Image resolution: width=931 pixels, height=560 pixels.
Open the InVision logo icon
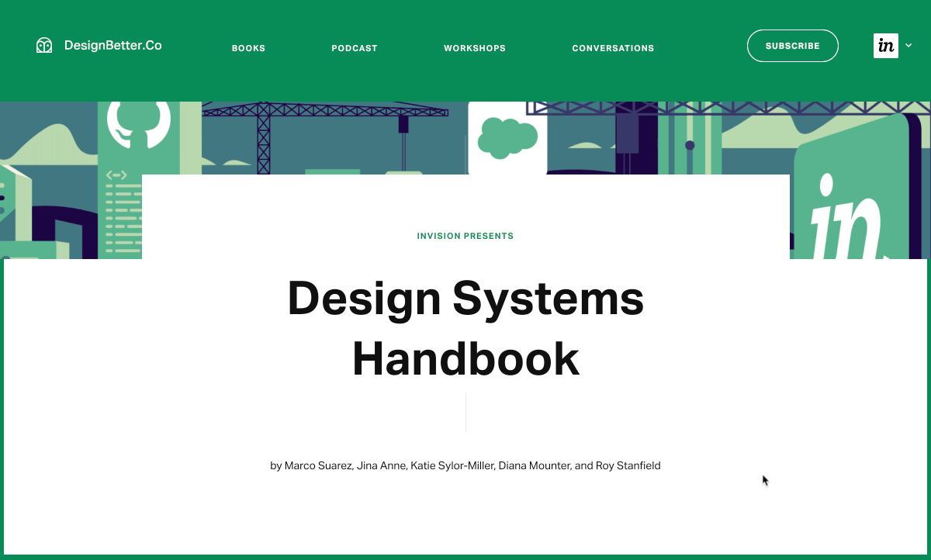coord(886,46)
